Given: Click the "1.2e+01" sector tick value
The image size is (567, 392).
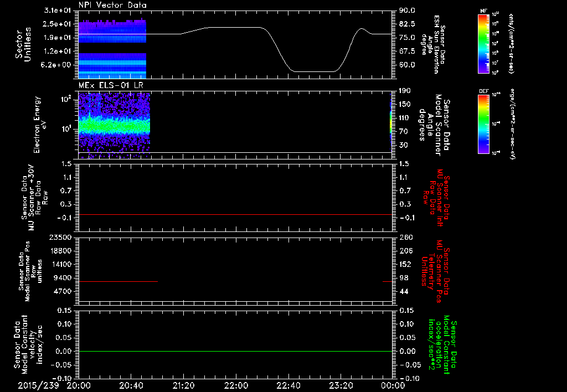Looking at the screenshot, I should 57,51.
